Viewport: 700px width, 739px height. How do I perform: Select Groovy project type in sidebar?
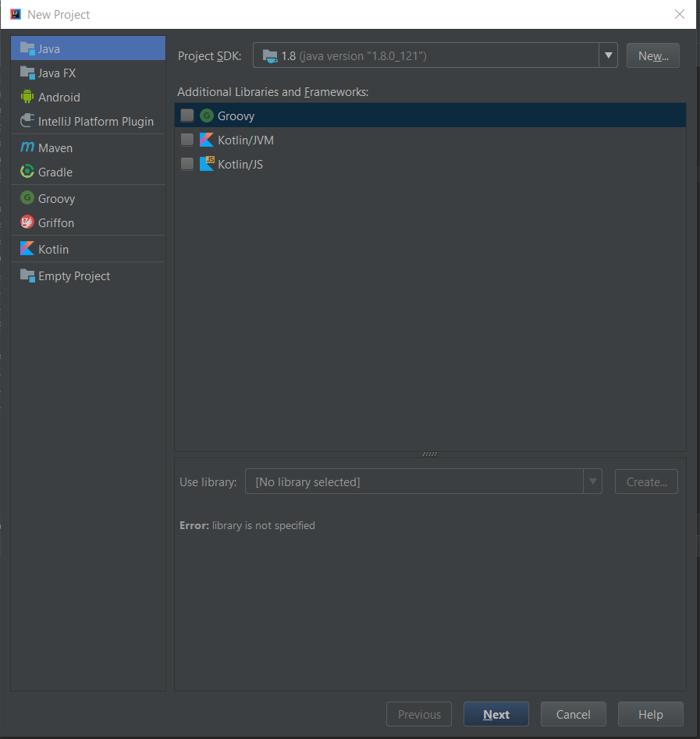coord(88,198)
